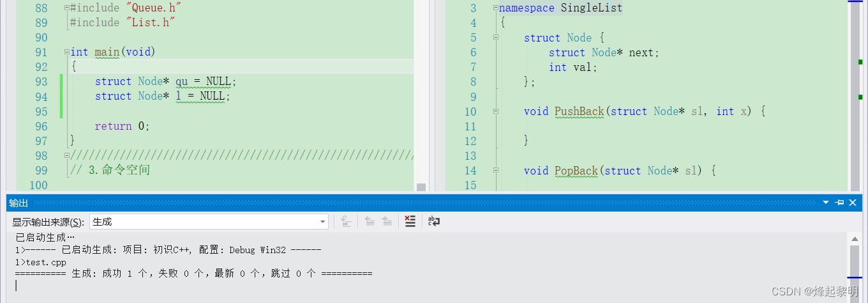
Task: Click the SingleList namespace name
Action: tap(592, 8)
